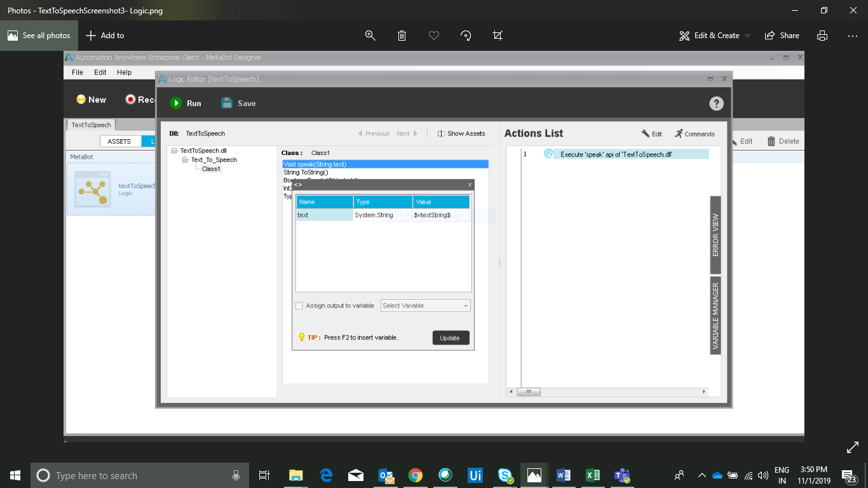Open the Edit menu in MetaBot Designer menu bar
This screenshot has width=868, height=488.
(x=100, y=72)
